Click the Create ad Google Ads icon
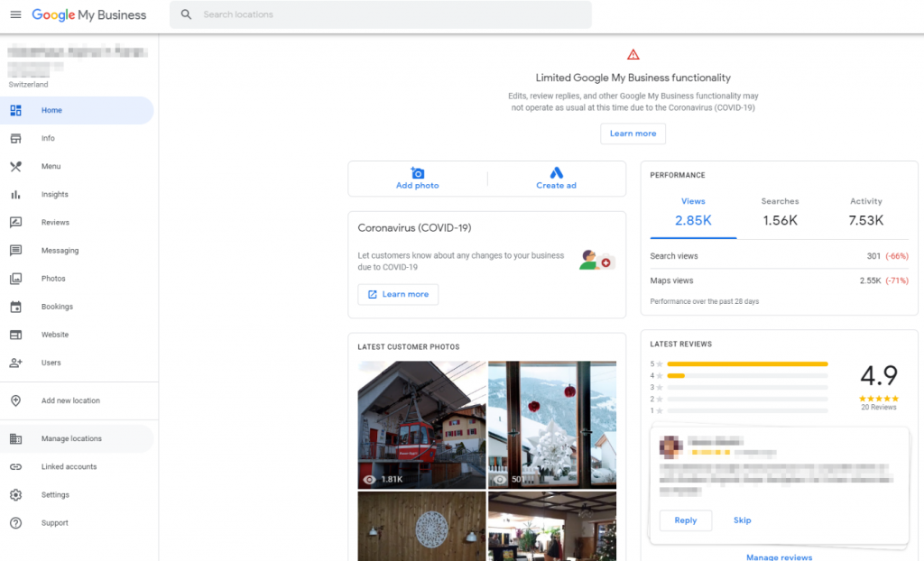Screen dimensions: 924x561 click(x=556, y=172)
